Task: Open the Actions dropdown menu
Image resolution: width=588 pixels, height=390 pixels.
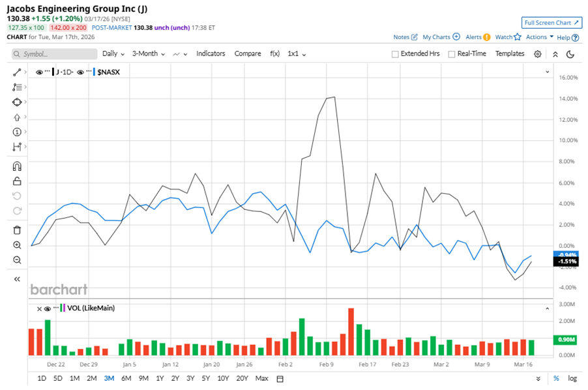Action: 539,37
